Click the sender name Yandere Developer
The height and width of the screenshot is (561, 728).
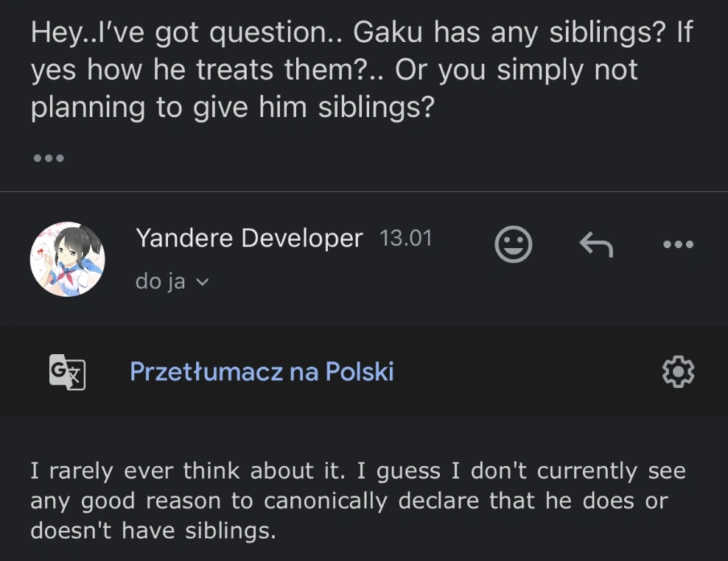(x=249, y=239)
